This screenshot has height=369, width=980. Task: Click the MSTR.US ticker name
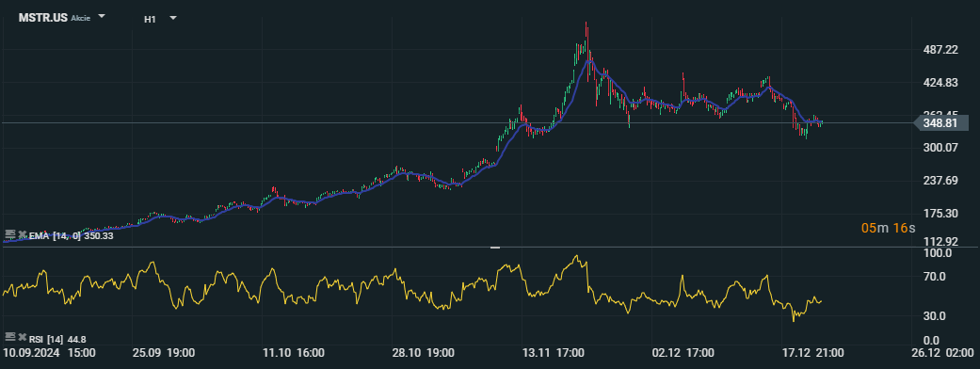click(42, 18)
